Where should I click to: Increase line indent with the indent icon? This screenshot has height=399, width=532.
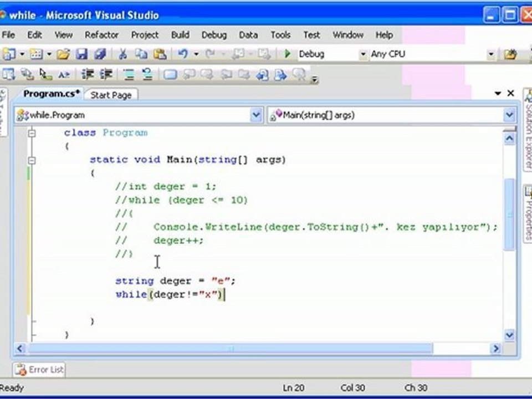(106, 74)
